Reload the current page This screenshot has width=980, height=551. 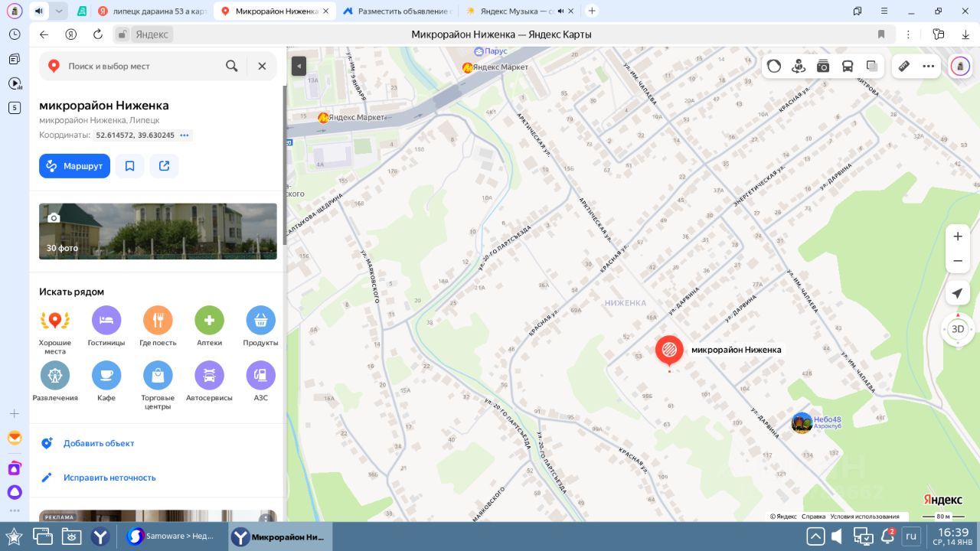click(97, 34)
